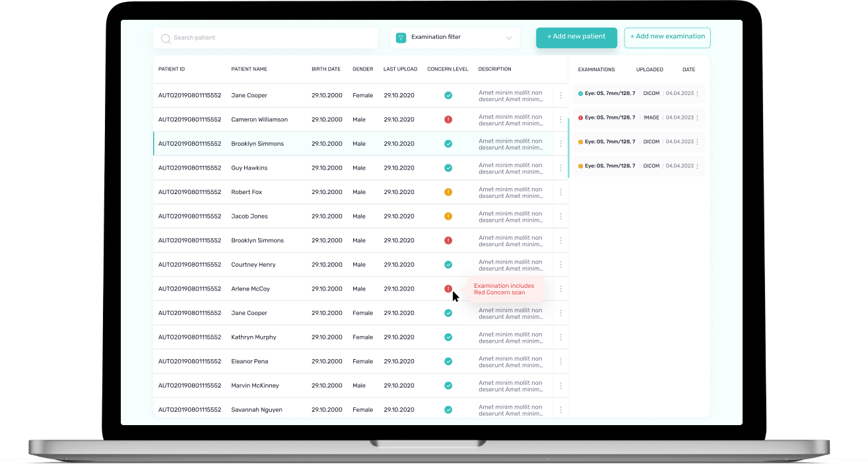Click the Add new examination button
The image size is (868, 470).
coord(667,37)
